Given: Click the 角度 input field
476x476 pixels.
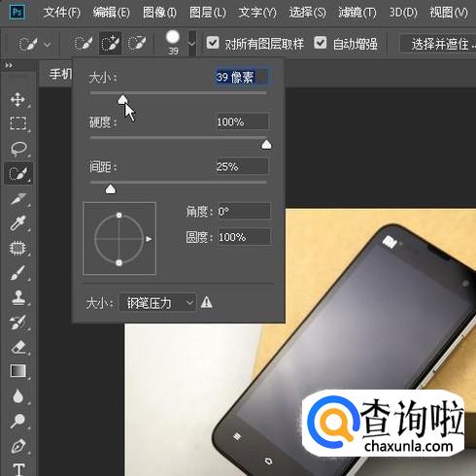Looking at the screenshot, I should point(244,212).
